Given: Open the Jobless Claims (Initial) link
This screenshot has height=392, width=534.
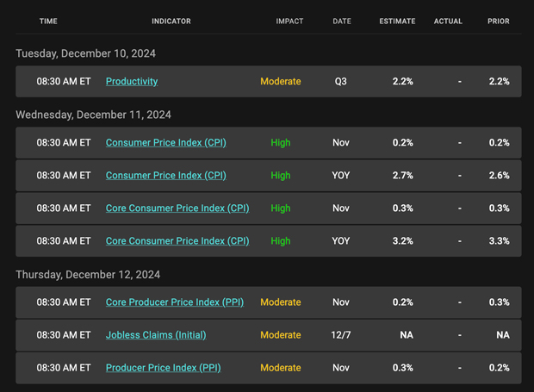Looking at the screenshot, I should [156, 335].
